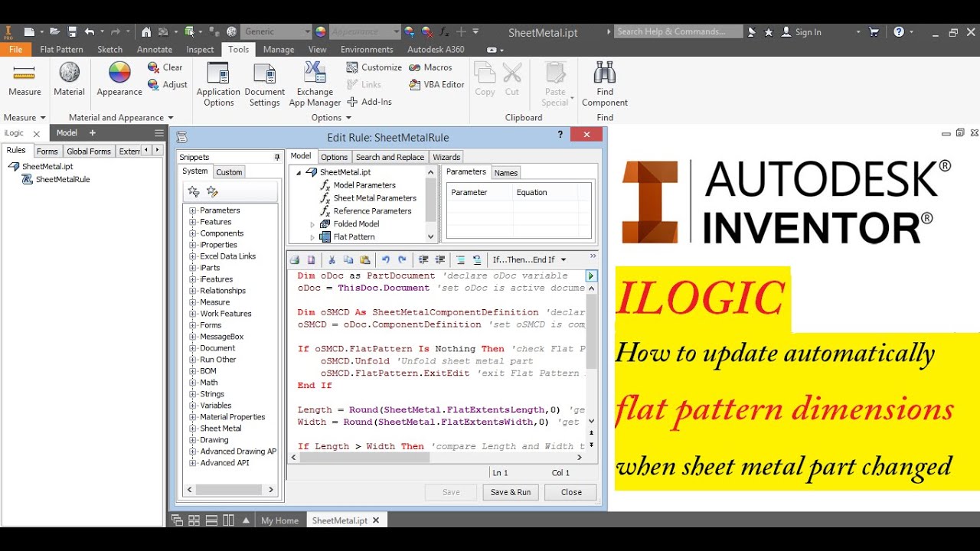Select Reference Parameters tree item
980x551 pixels.
[372, 211]
